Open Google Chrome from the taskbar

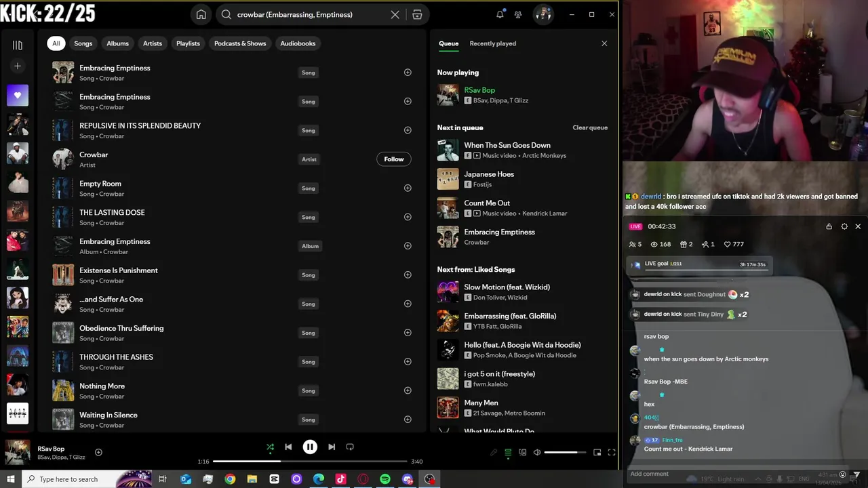230,479
